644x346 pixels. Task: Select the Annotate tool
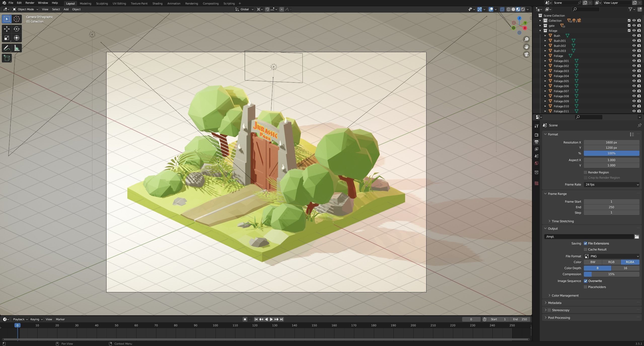coord(7,48)
